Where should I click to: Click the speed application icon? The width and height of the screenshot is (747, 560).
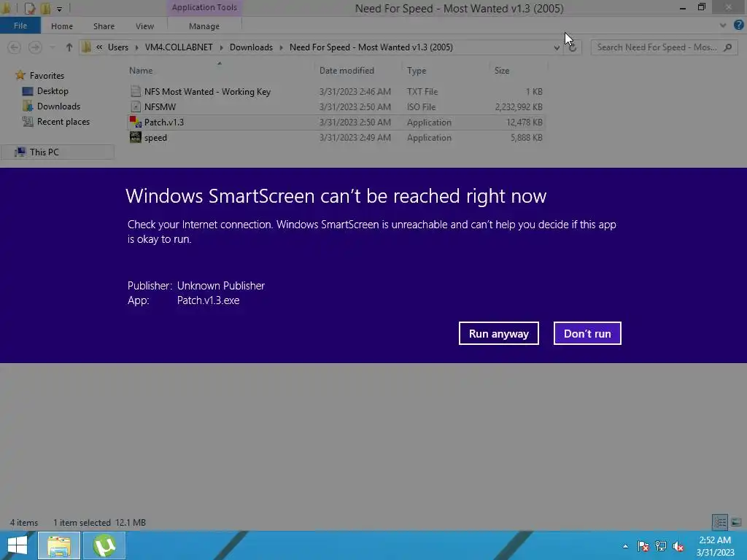(x=136, y=137)
